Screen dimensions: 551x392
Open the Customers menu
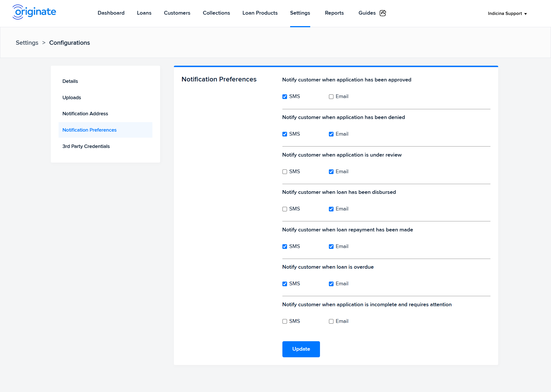pyautogui.click(x=177, y=13)
